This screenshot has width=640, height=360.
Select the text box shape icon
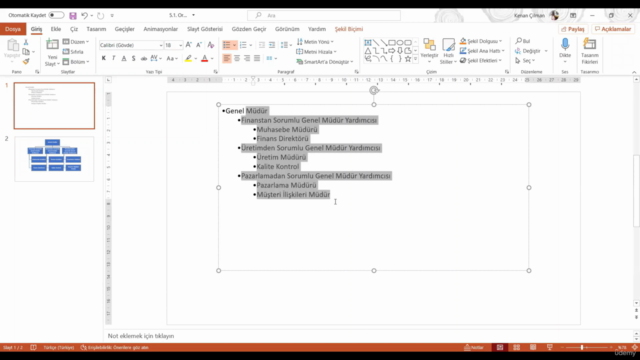[x=368, y=42]
